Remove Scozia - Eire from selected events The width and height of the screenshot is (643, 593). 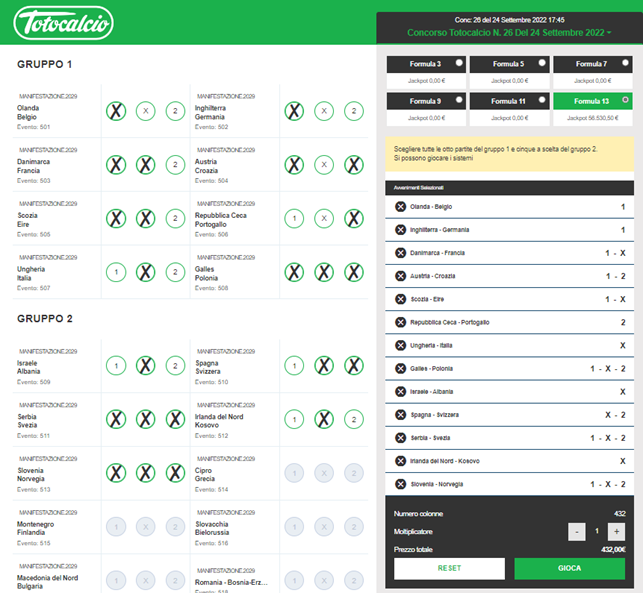point(400,299)
